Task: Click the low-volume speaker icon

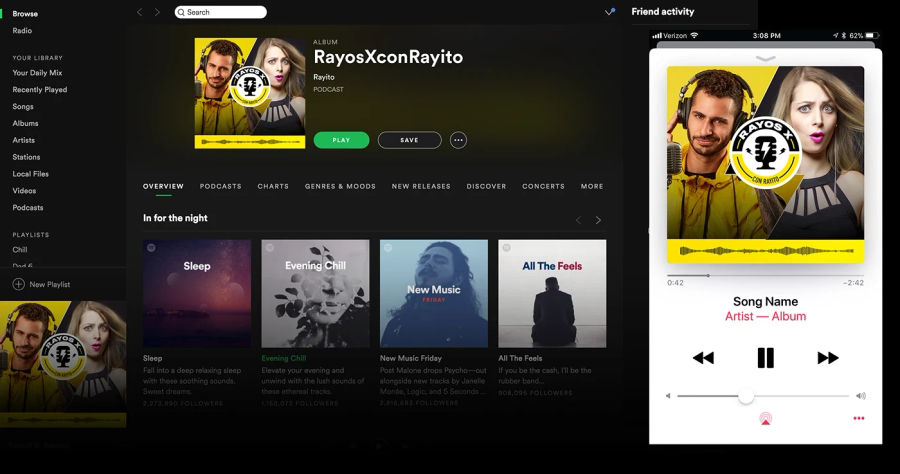Action: coord(668,396)
